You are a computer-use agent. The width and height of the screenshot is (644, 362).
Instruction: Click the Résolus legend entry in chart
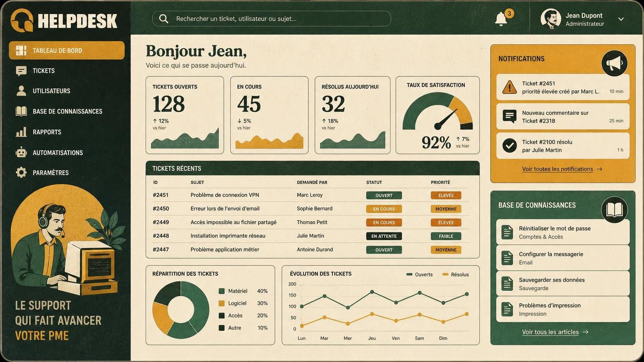point(456,275)
